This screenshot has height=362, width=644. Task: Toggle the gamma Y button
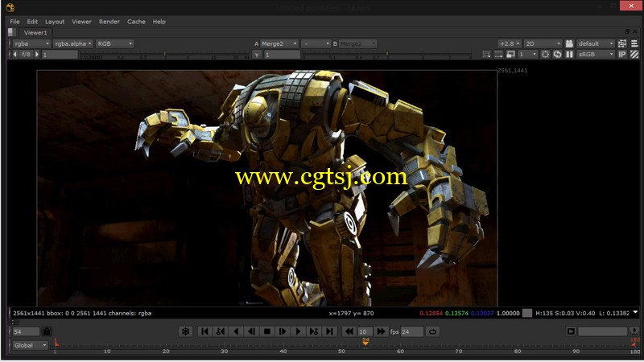(x=257, y=54)
